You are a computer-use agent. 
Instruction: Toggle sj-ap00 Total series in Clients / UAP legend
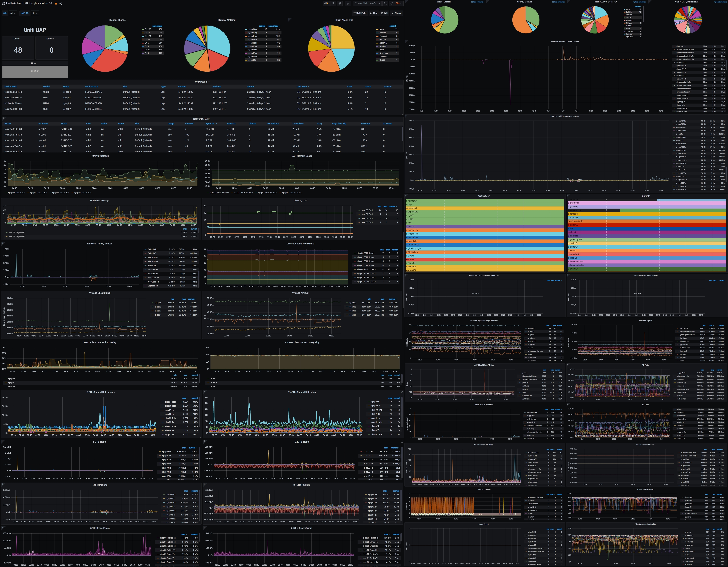368,210
